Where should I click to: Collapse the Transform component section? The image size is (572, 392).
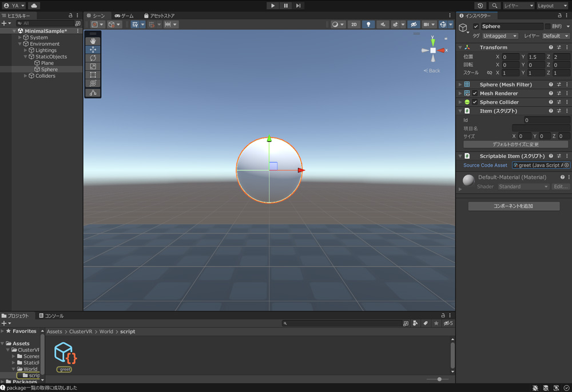coord(460,47)
